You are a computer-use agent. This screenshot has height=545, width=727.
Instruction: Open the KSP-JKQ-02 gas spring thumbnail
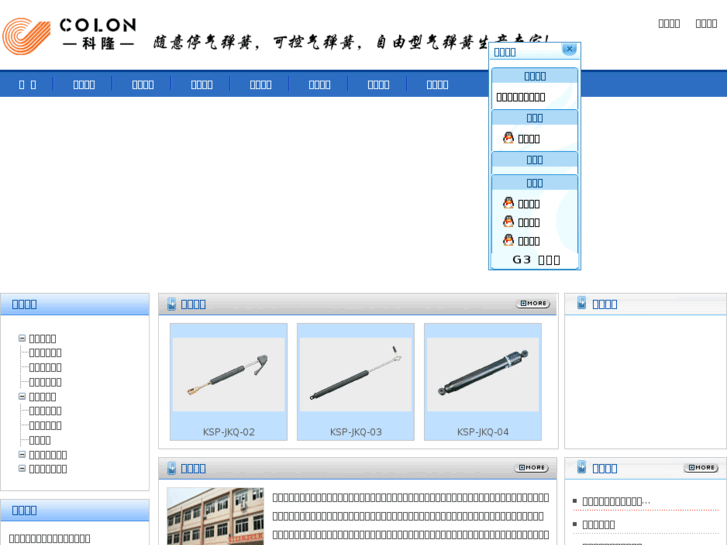point(229,375)
